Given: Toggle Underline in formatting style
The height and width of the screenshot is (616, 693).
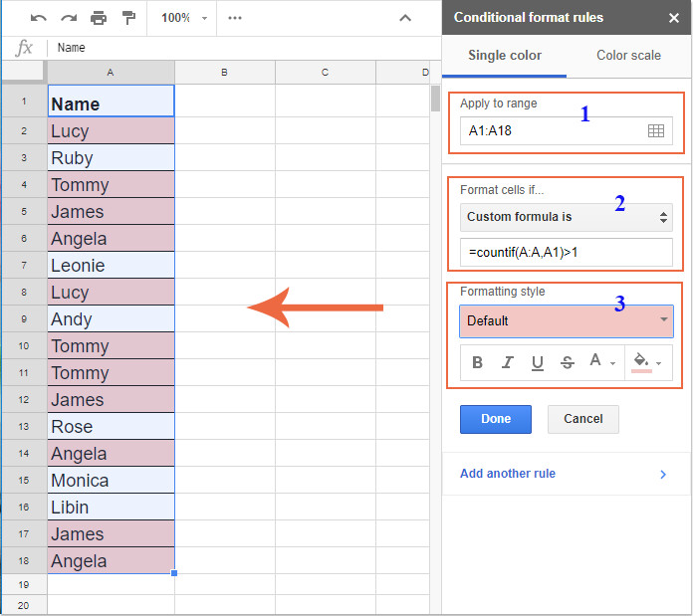Looking at the screenshot, I should point(538,363).
